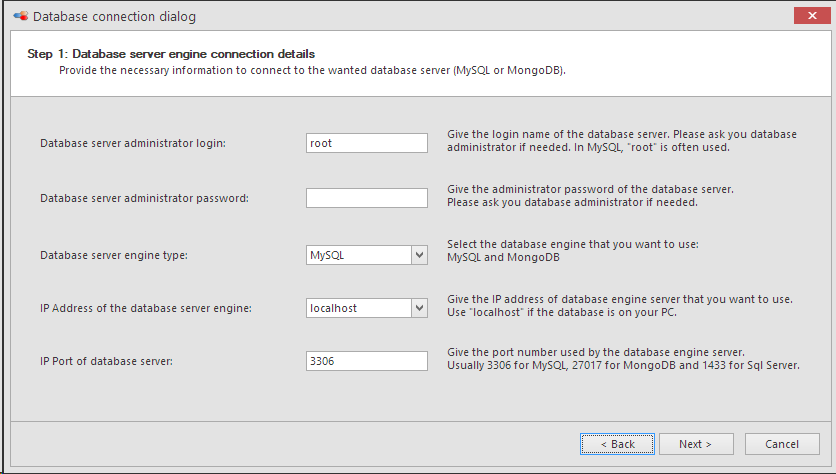Go to the previous step with Back
836x474 pixels.
click(617, 444)
